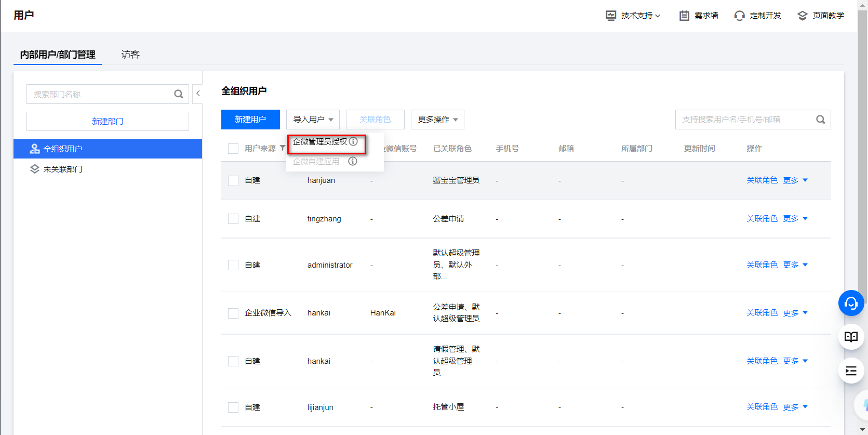
Task: Click the 公差申请 role cell for tingzhang
Action: pyautogui.click(x=448, y=219)
